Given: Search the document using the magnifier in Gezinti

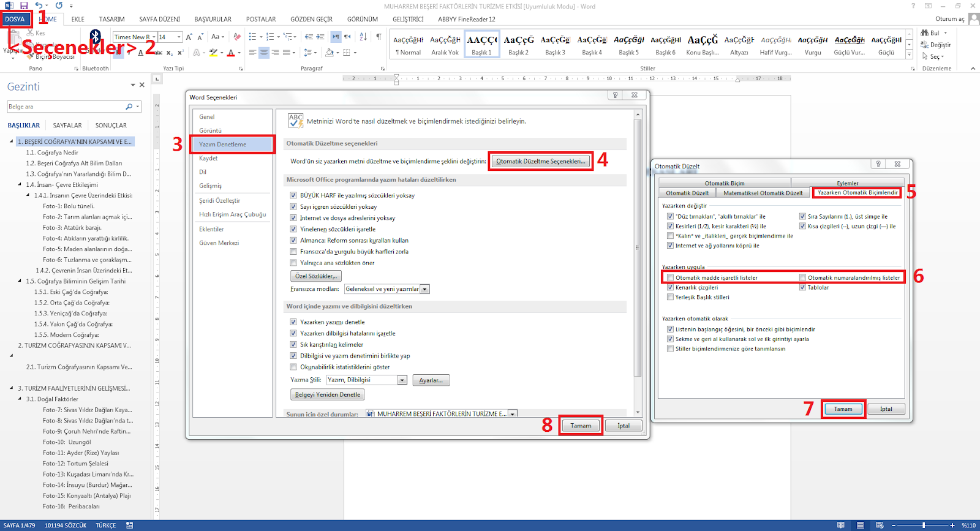Looking at the screenshot, I should [x=129, y=107].
